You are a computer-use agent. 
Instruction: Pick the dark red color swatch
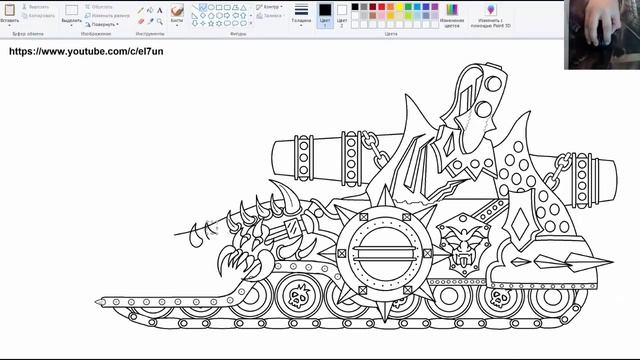[373, 7]
